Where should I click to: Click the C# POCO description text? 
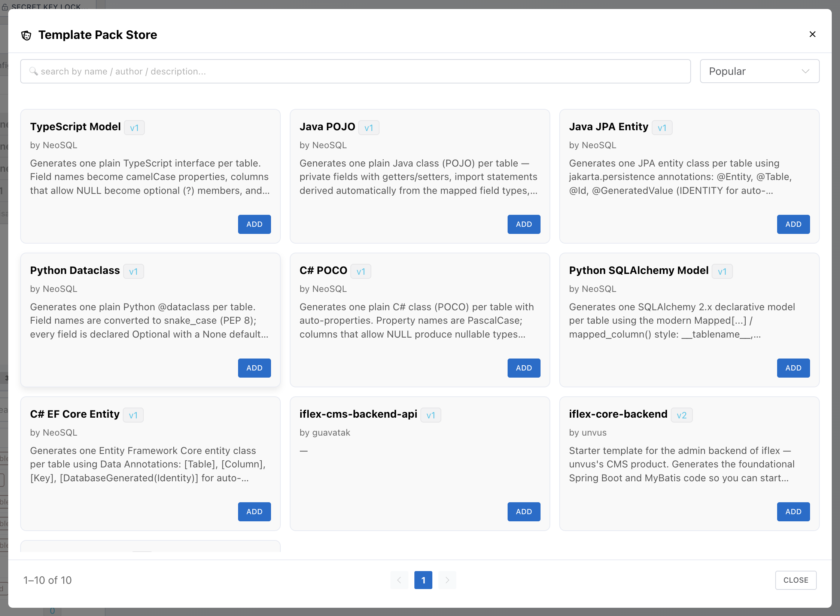(x=417, y=320)
